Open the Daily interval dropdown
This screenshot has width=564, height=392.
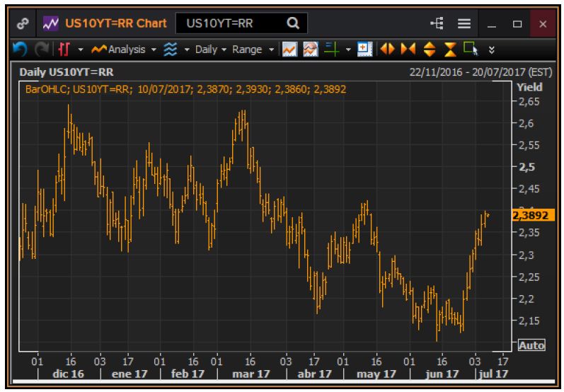click(210, 50)
